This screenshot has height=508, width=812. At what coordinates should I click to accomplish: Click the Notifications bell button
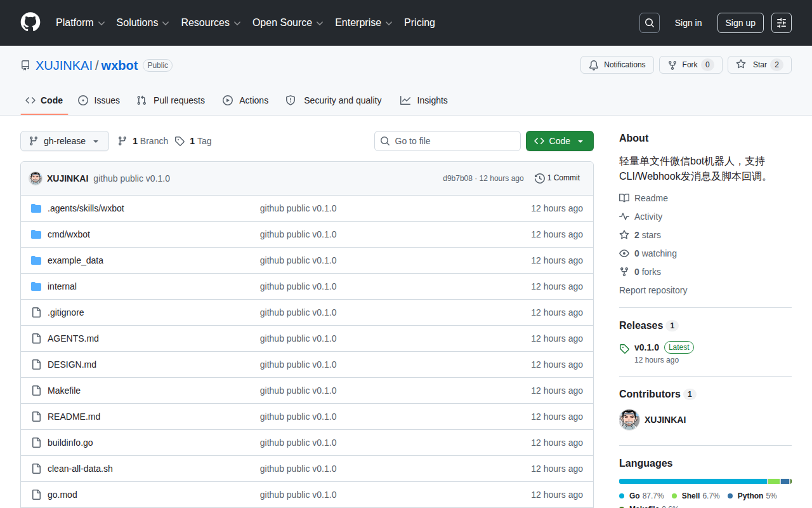[617, 65]
